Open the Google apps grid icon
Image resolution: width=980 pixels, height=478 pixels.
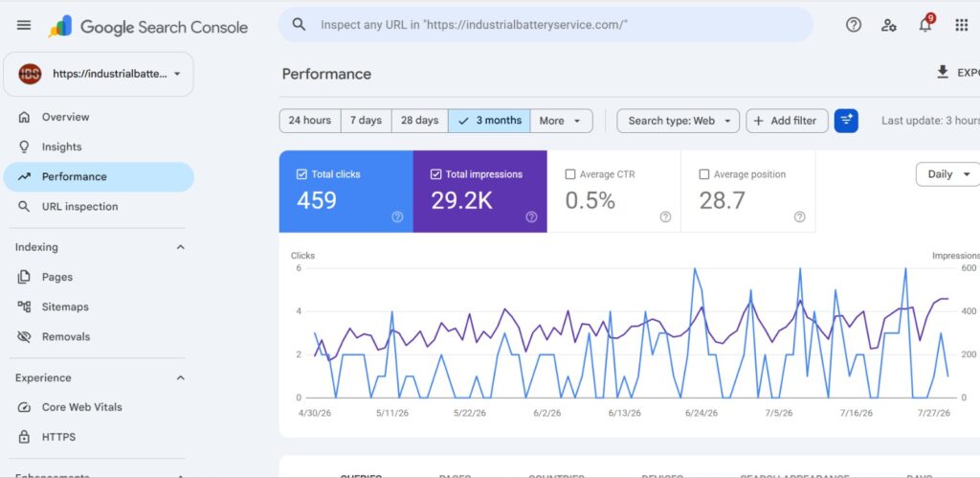click(961, 25)
